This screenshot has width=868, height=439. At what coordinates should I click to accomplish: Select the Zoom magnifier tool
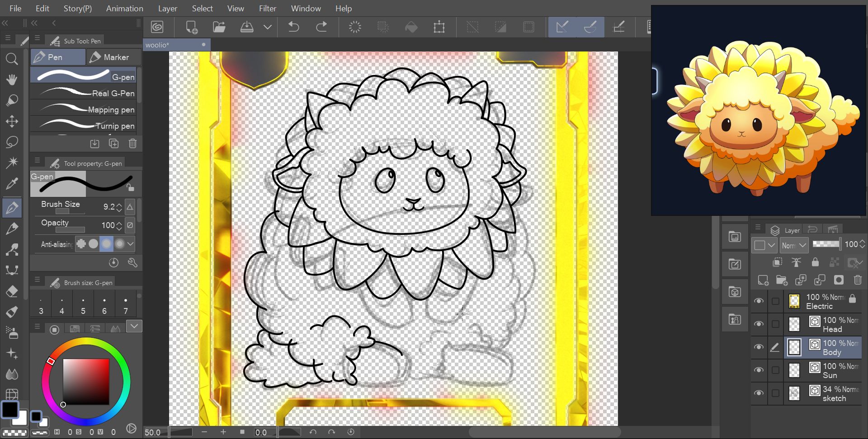[x=12, y=59]
